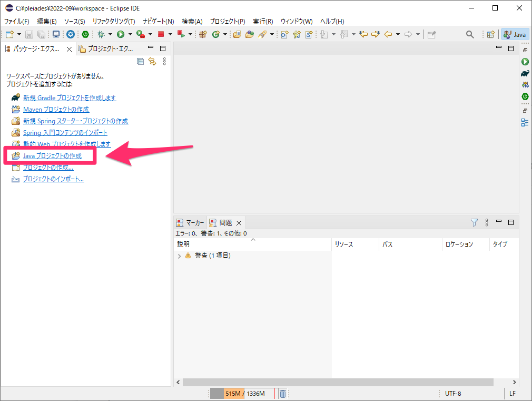Click the New Java Class green C icon
This screenshot has height=401, width=532.
coord(216,34)
